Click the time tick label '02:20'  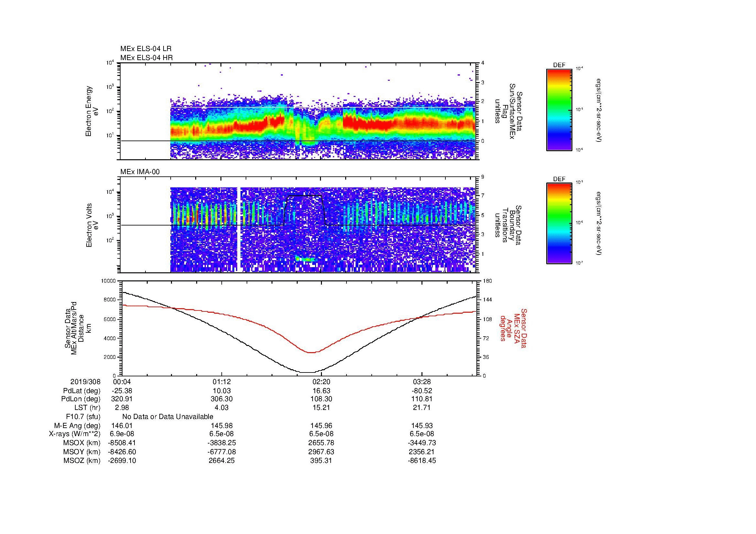(321, 382)
